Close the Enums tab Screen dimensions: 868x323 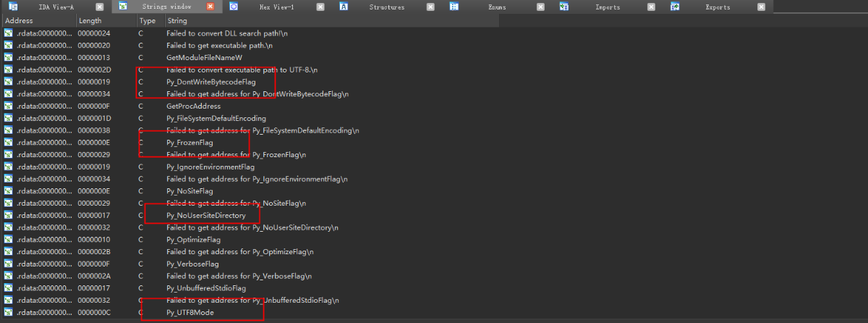pyautogui.click(x=540, y=7)
